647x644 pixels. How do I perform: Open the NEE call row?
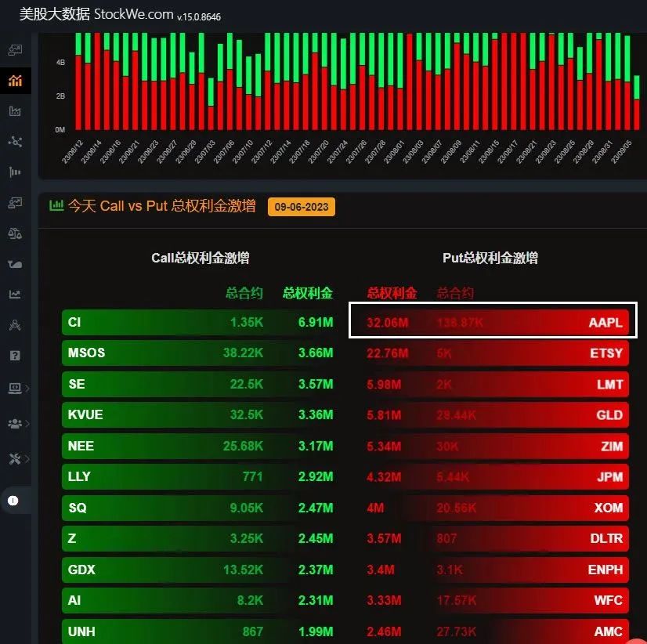[x=200, y=446]
